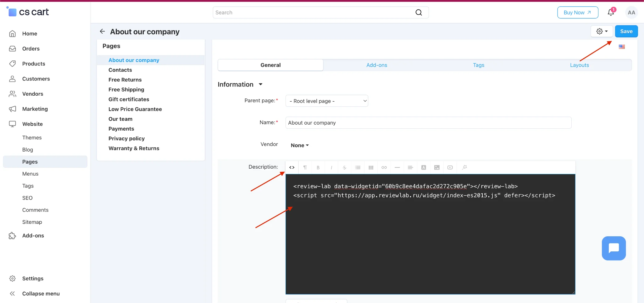This screenshot has height=303, width=644.
Task: Click the Products tag icon in sidebar
Action: click(13, 64)
